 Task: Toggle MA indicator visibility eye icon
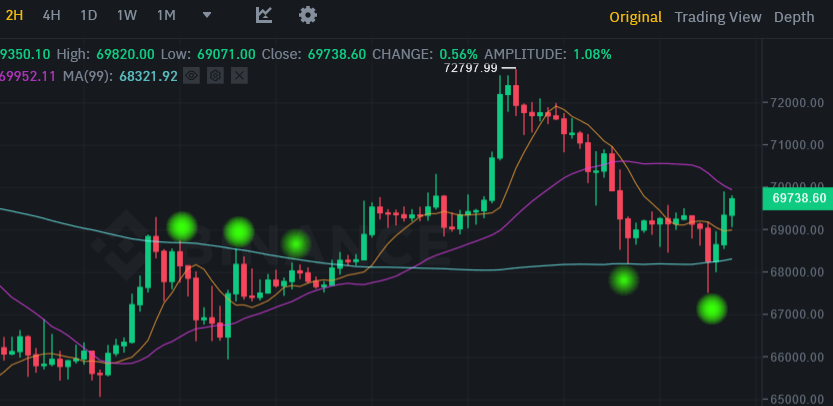[191, 76]
